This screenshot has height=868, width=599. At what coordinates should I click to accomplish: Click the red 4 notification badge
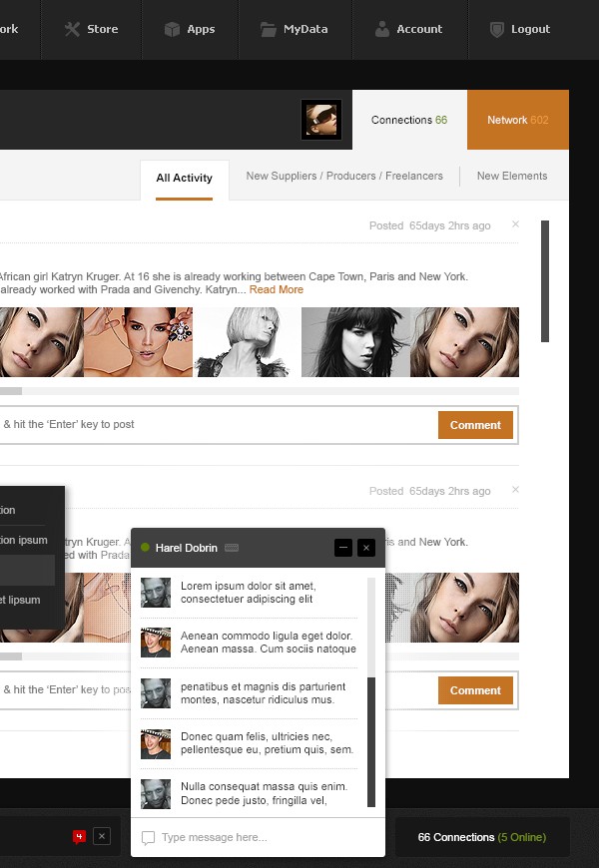coord(79,836)
